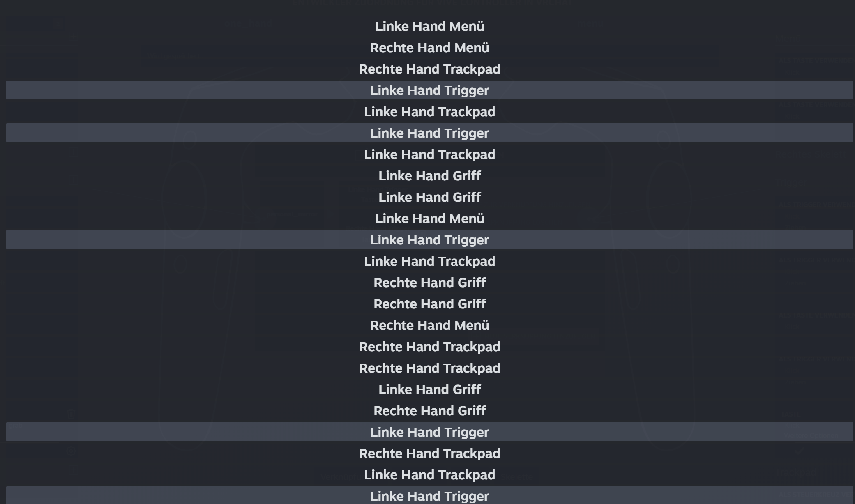Select Rechte Hand Menü directly below Rechte Hand Griff
The image size is (855, 504).
[429, 325]
